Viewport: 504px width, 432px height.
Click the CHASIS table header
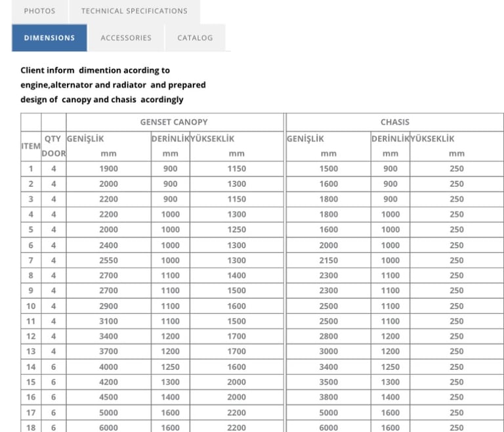(395, 122)
